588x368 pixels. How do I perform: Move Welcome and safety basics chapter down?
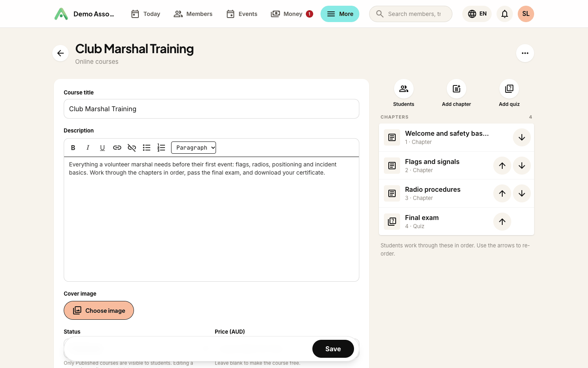[522, 137]
